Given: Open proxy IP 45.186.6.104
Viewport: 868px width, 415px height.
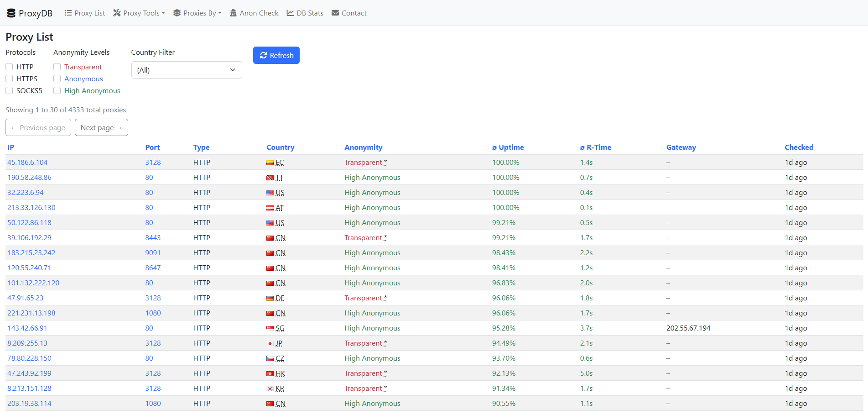Looking at the screenshot, I should (27, 162).
